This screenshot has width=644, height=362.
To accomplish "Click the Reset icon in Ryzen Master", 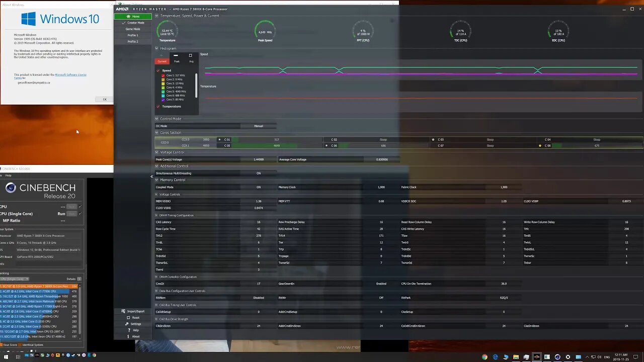I will pos(129,318).
